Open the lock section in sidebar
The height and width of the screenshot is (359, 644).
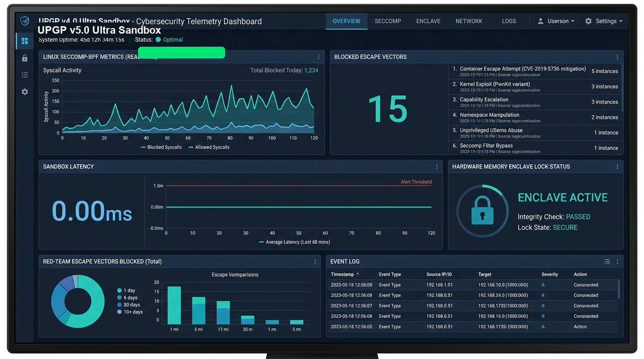[x=25, y=58]
